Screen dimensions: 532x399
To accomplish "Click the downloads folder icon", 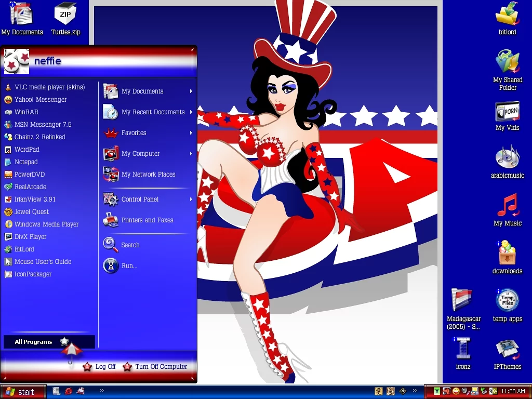I will [x=507, y=254].
